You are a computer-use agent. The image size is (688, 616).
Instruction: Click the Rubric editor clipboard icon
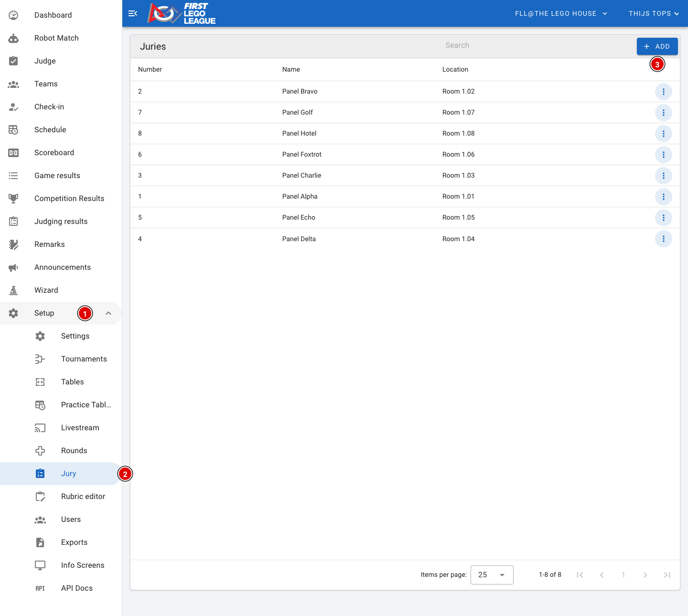(40, 497)
